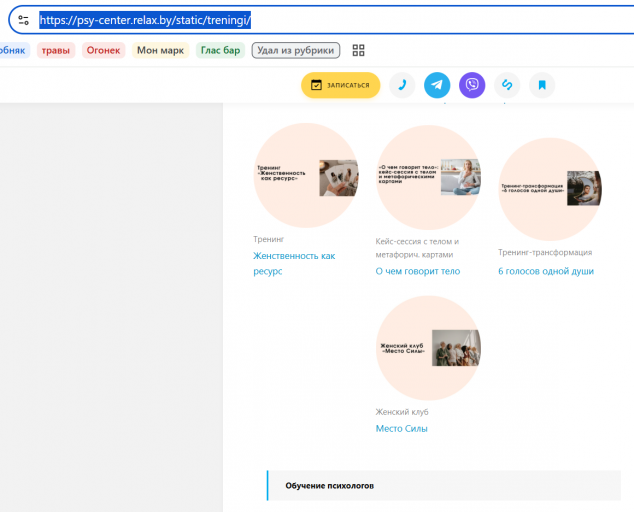Screen dimensions: 634x512
Task: Follow the 'Женственность как ресурс' link
Action: click(294, 263)
